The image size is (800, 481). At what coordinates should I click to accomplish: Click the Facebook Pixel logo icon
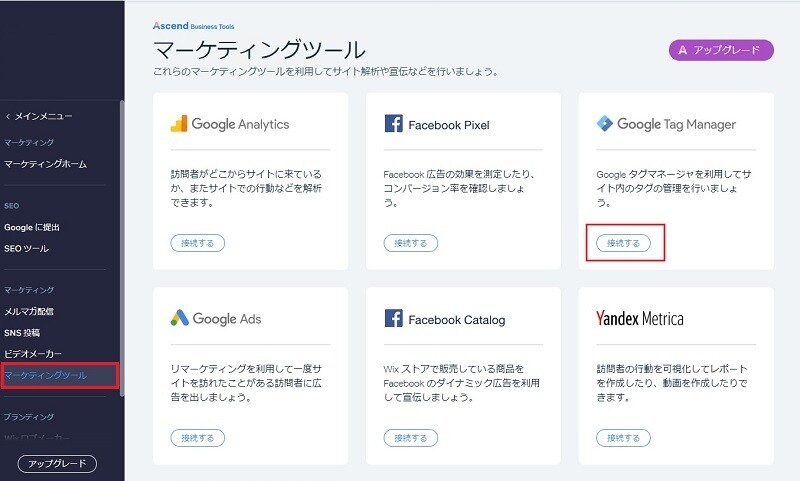click(393, 123)
